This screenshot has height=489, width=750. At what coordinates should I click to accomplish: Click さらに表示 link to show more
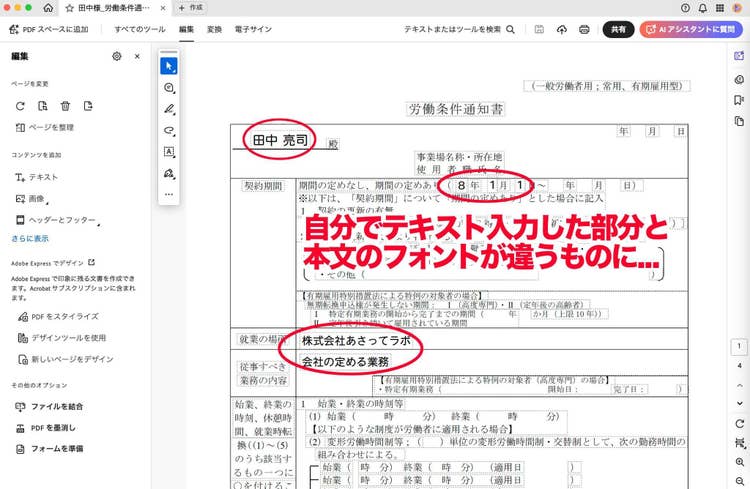pyautogui.click(x=30, y=239)
